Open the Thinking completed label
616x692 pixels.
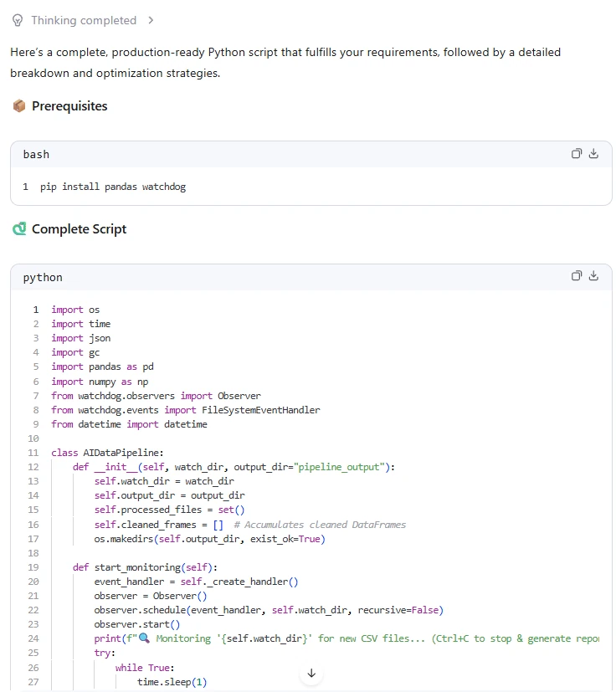click(84, 20)
